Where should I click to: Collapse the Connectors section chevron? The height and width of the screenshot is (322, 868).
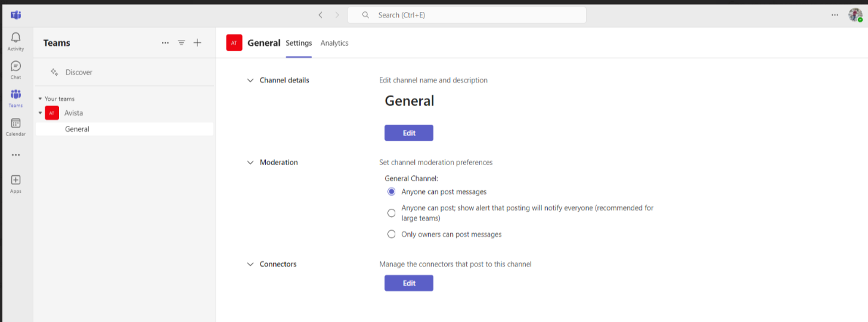250,264
